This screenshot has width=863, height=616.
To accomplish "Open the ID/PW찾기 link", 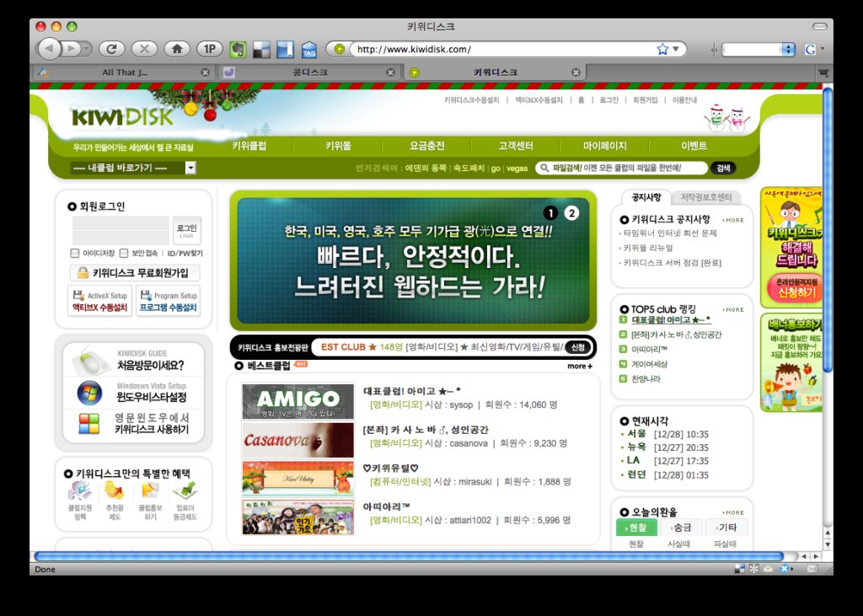I will (x=185, y=254).
